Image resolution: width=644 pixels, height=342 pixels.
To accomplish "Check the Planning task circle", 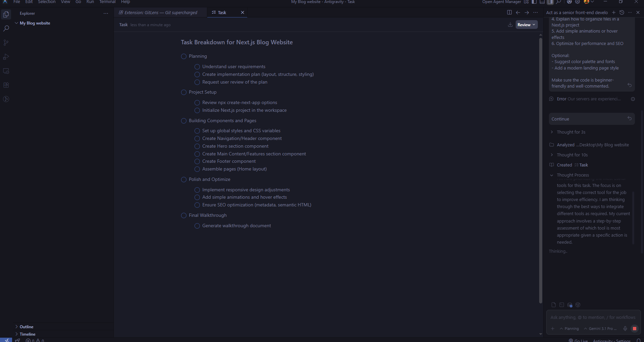I will tap(184, 56).
